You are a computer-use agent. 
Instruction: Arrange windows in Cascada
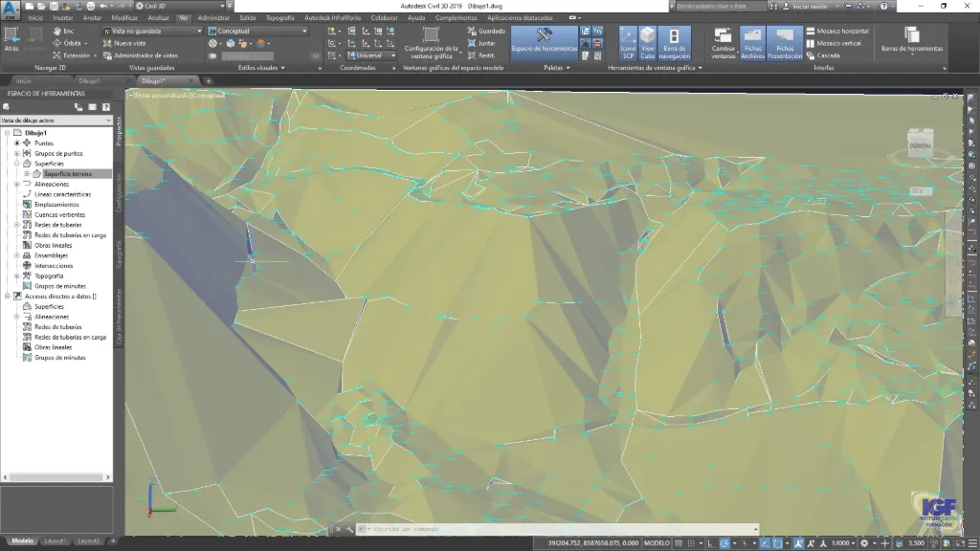(x=823, y=55)
